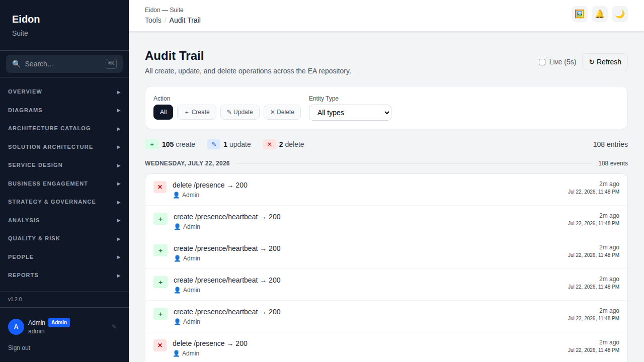Click Sign out link
The width and height of the screenshot is (644, 362).
coord(19,348)
